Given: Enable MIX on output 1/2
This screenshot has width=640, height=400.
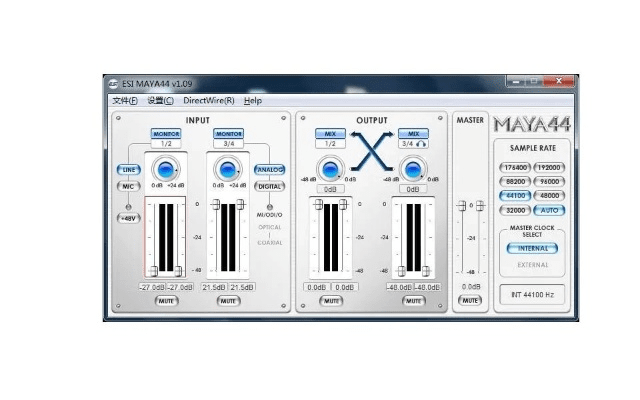Looking at the screenshot, I should (x=329, y=133).
